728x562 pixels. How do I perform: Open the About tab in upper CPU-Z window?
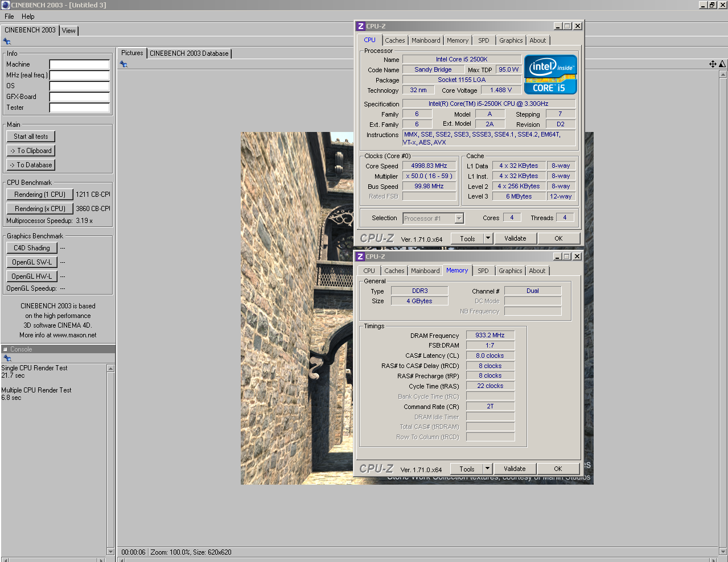pos(538,40)
